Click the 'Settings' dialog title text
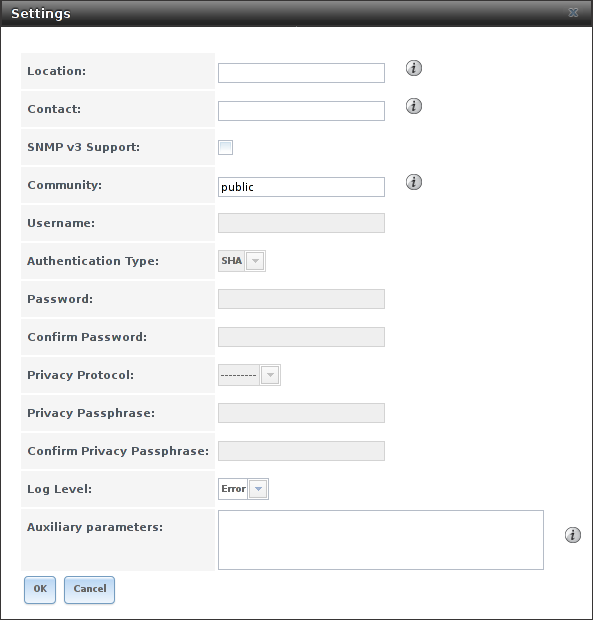Screen dimensions: 593x620 point(41,13)
